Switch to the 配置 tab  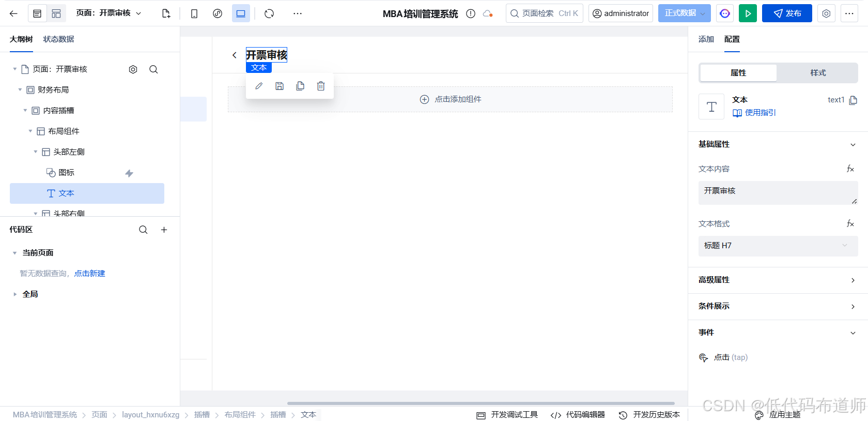pyautogui.click(x=732, y=39)
